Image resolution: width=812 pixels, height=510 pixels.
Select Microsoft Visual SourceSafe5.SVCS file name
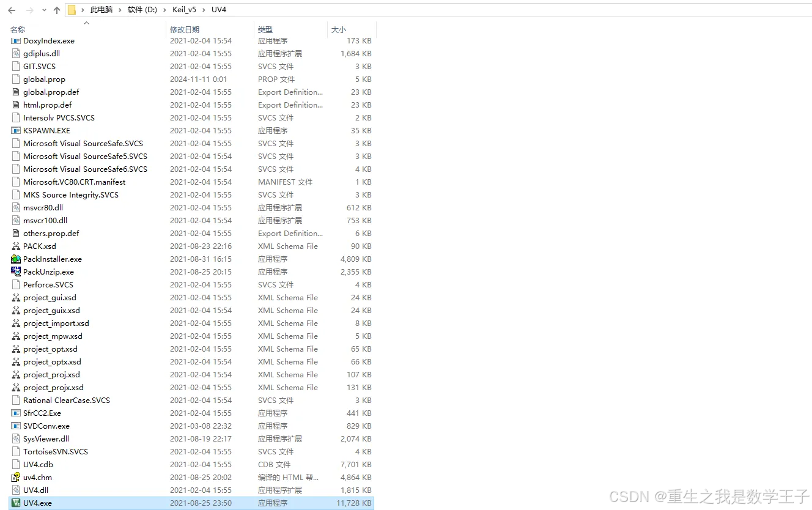[x=85, y=156]
